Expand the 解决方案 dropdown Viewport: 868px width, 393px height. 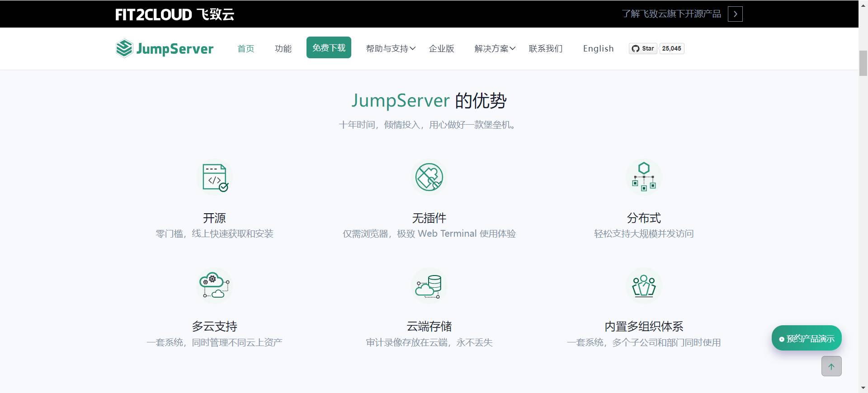(495, 48)
